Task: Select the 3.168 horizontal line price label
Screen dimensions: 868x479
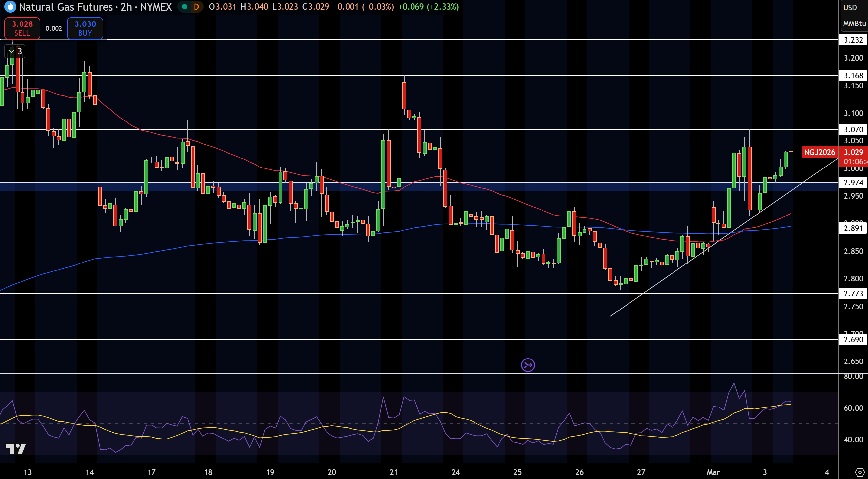Action: [x=853, y=75]
